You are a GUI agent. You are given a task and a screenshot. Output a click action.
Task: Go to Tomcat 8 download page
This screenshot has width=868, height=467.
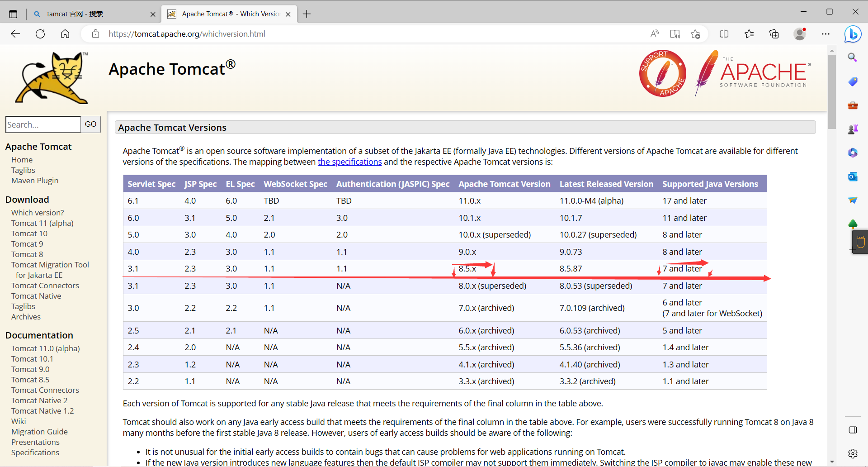tap(27, 254)
